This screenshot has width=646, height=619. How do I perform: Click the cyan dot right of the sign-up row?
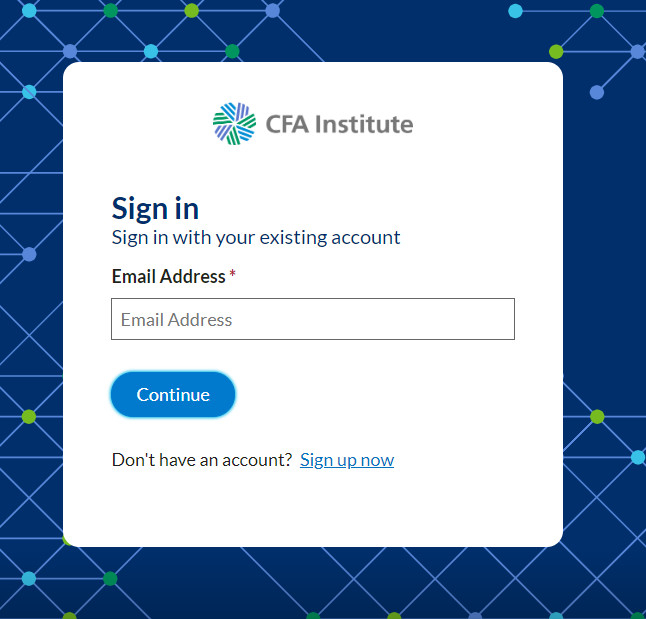tap(638, 457)
